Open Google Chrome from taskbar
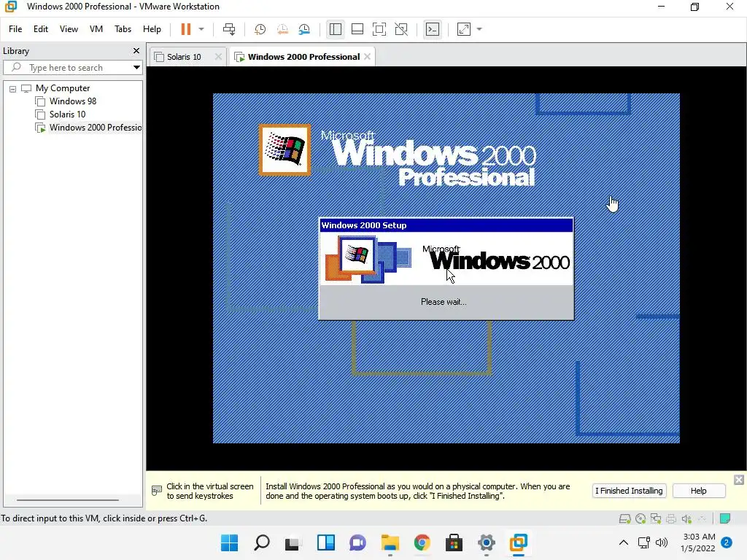This screenshot has width=747, height=560. point(422,542)
